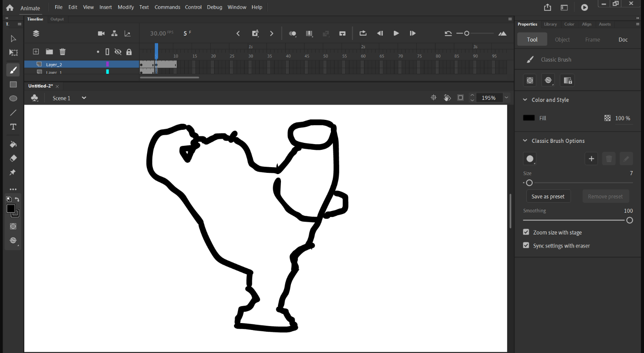Open the layer graph view icon
644x353 pixels.
(x=127, y=33)
